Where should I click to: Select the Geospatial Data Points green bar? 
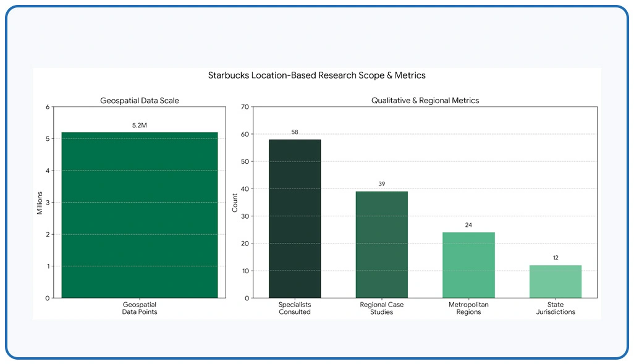click(x=140, y=215)
